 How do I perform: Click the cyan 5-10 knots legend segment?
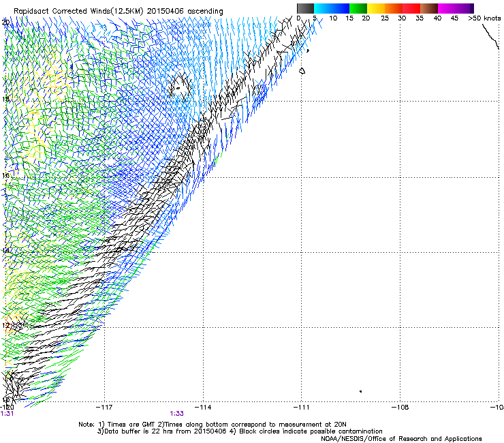click(x=323, y=8)
